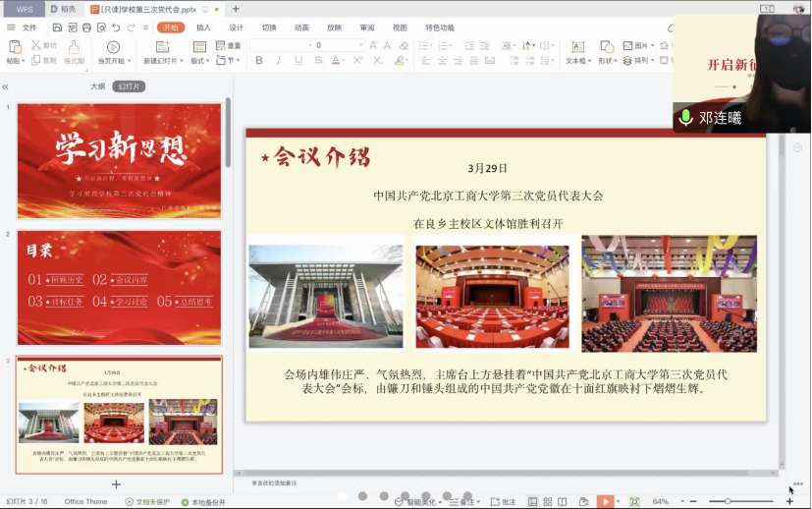The image size is (812, 509).
Task: Open the Transitions (切换) ribbon tab
Action: pos(269,28)
